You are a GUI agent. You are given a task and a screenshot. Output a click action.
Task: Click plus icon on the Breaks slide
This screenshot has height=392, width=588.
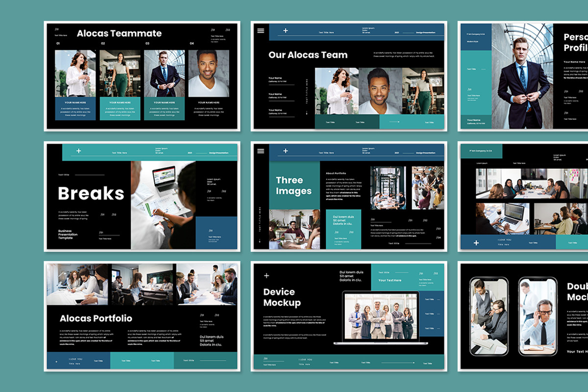(x=78, y=151)
